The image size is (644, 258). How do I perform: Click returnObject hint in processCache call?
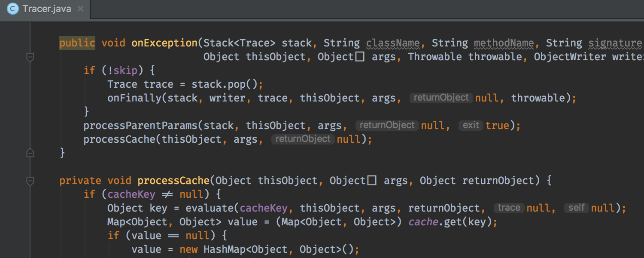click(x=303, y=139)
